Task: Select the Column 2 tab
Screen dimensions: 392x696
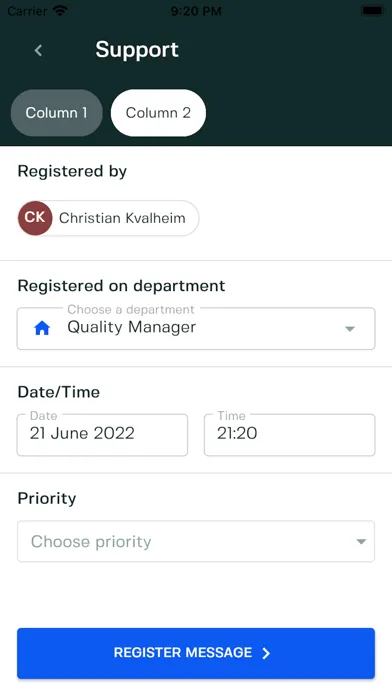Action: [158, 113]
